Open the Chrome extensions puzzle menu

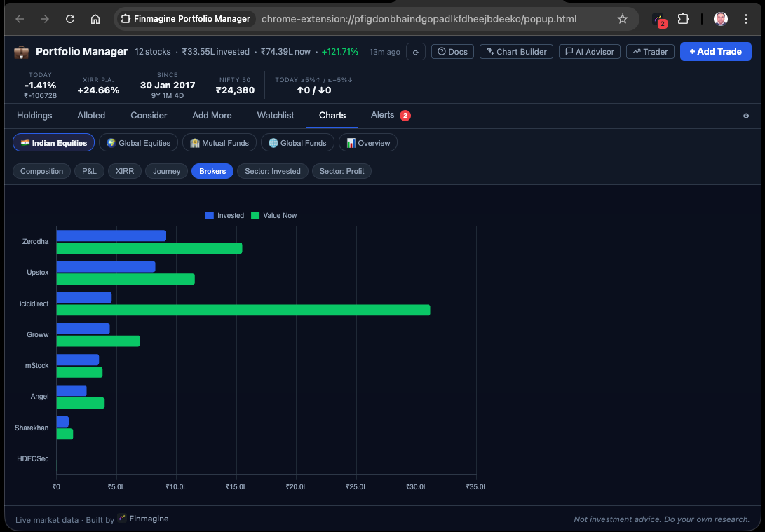coord(683,20)
